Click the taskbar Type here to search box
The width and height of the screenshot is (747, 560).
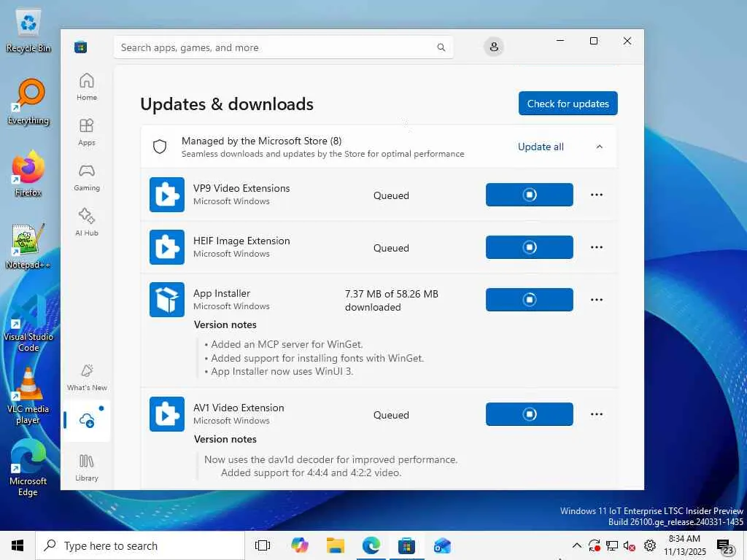(x=140, y=545)
